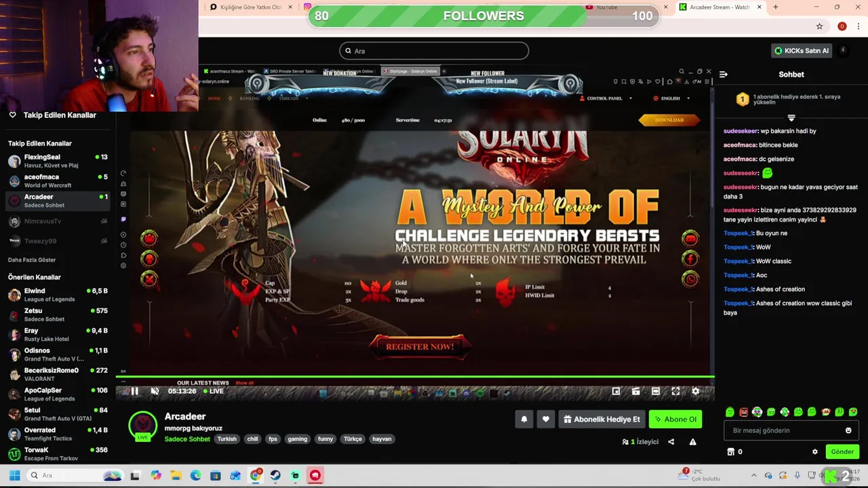Image resolution: width=868 pixels, height=488 pixels.
Task: Report stream using warning triangle icon
Action: click(692, 442)
